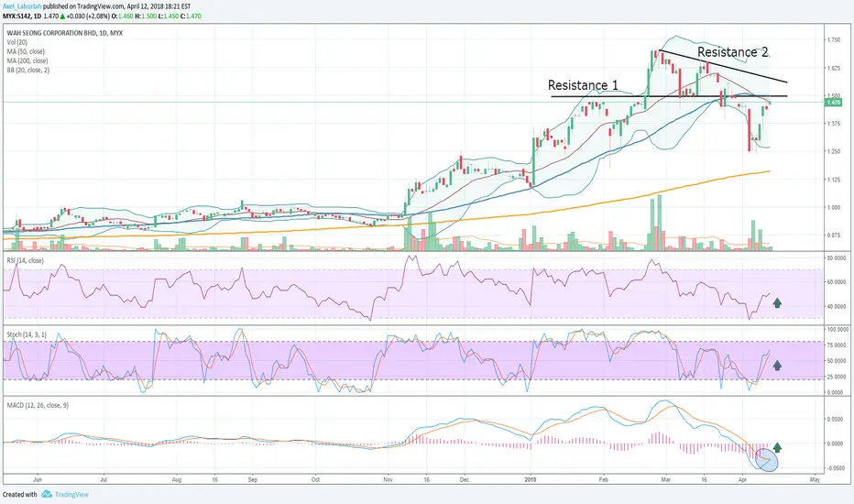Viewport: 854px width, 504px height.
Task: Select the 'BB (20, close, 2)' indicator legend
Action: (28, 71)
